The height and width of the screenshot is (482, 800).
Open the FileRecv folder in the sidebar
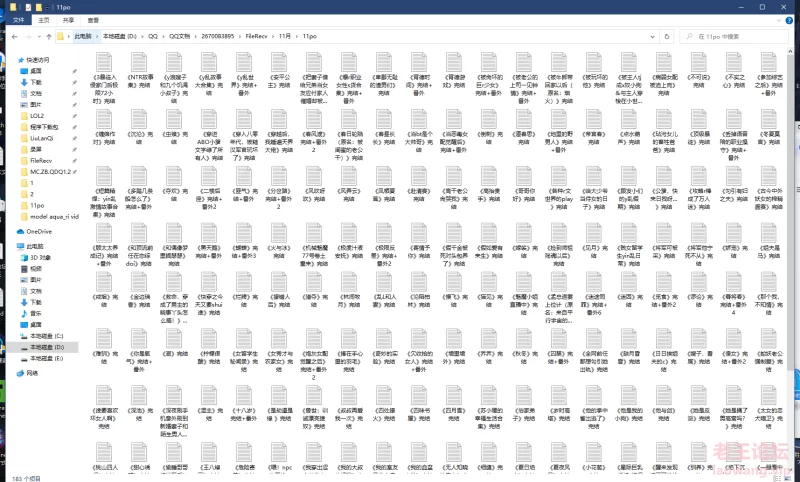pyautogui.click(x=40, y=161)
